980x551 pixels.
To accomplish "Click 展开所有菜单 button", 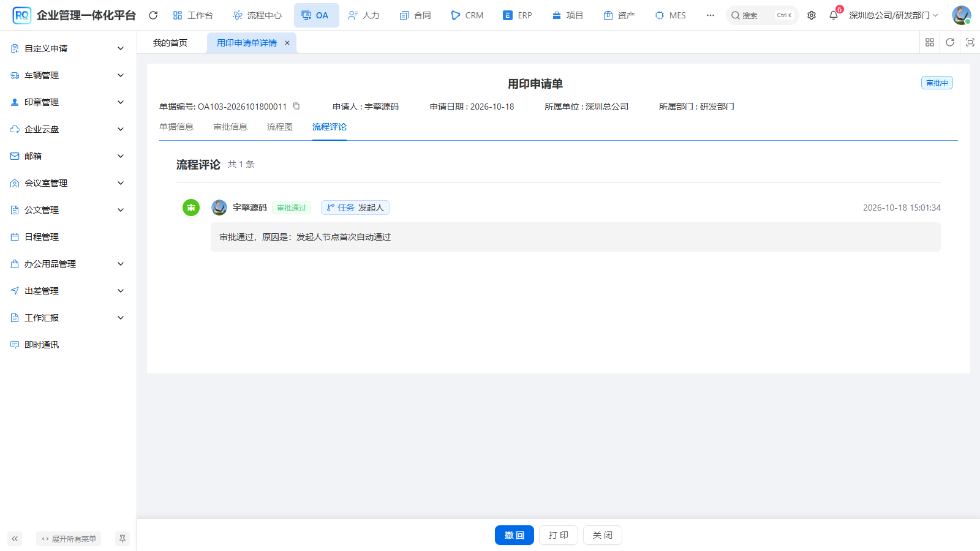I will [69, 539].
